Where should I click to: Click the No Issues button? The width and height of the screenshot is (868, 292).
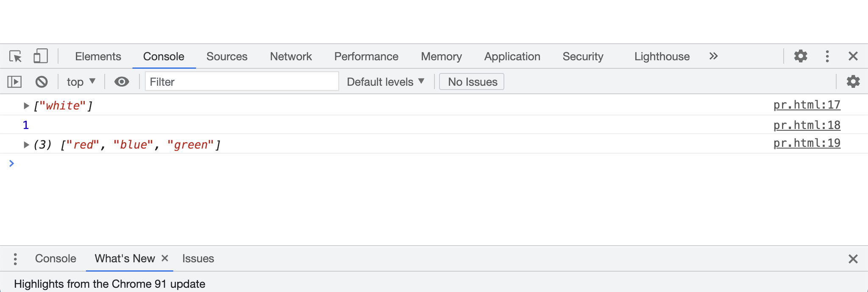tap(472, 82)
